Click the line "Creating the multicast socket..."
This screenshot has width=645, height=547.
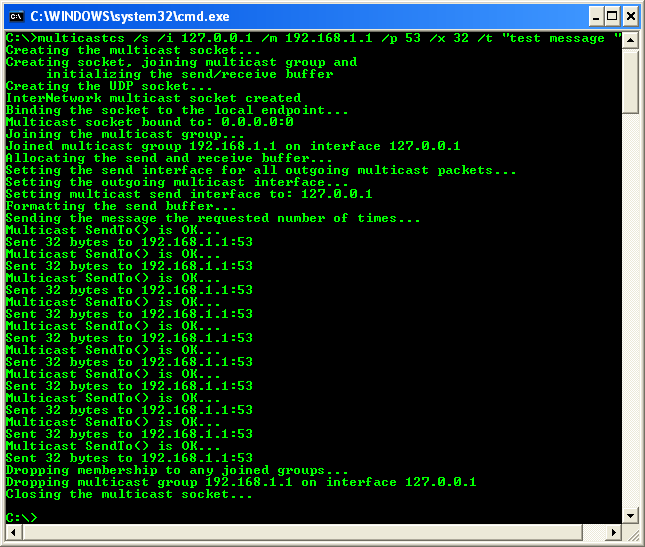point(133,50)
